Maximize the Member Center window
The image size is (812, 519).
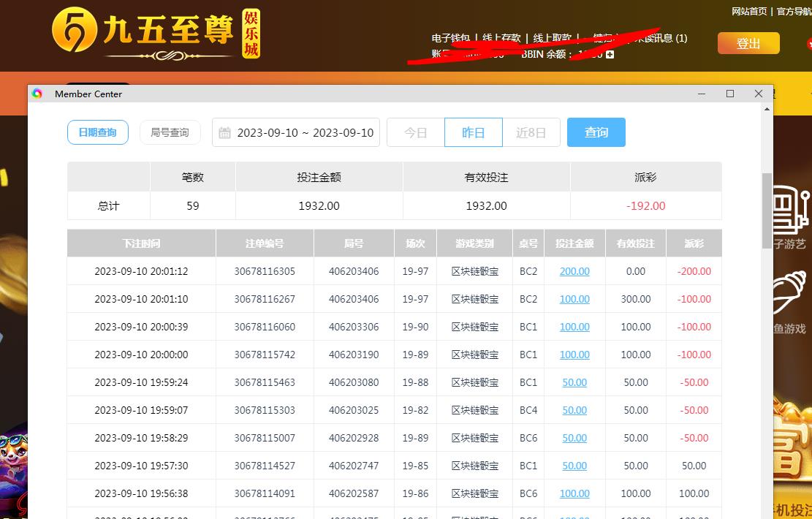coord(729,94)
